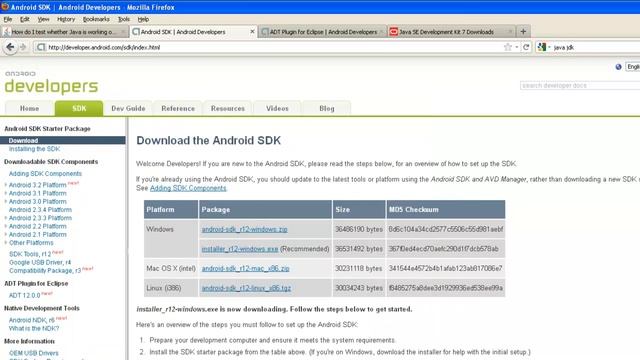Close the ADT Plugin for Eclipse tab
This screenshot has width=640, height=360.
tap(382, 31)
